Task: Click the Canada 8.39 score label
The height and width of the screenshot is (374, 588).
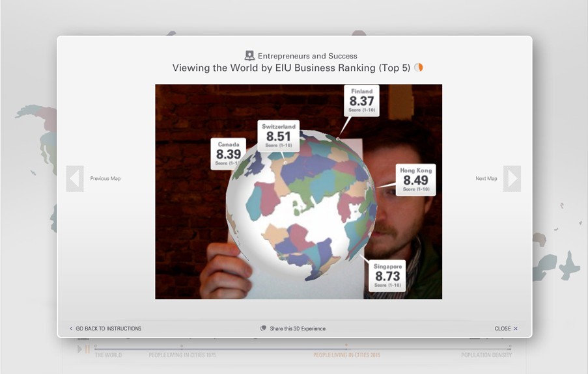Action: click(x=228, y=154)
